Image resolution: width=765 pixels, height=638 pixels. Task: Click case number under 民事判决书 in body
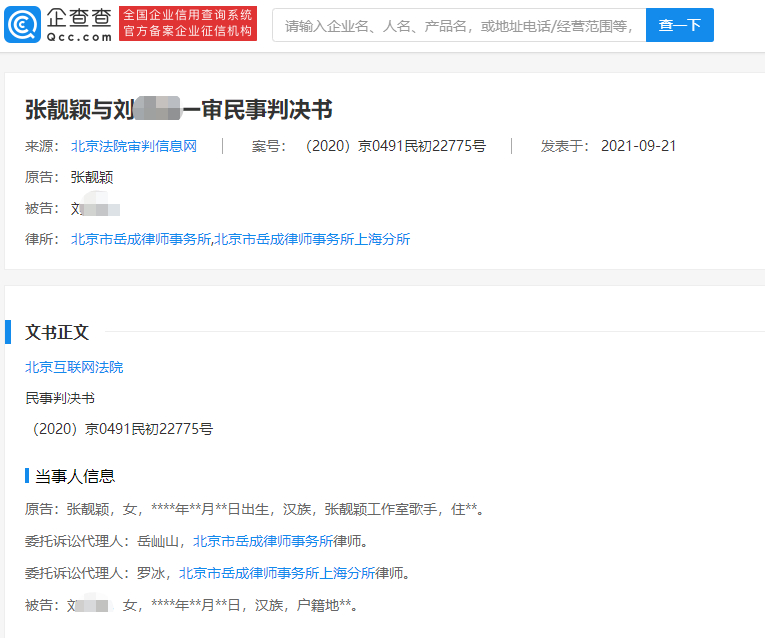(x=122, y=429)
